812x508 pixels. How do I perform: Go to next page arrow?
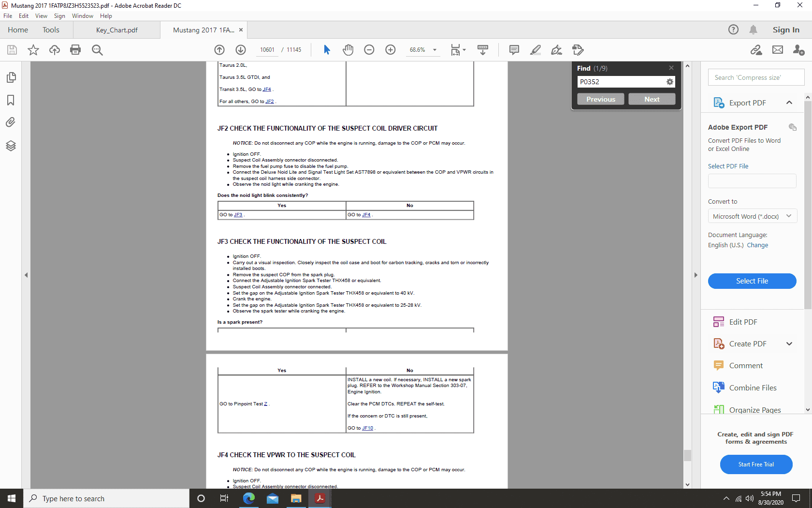click(241, 50)
